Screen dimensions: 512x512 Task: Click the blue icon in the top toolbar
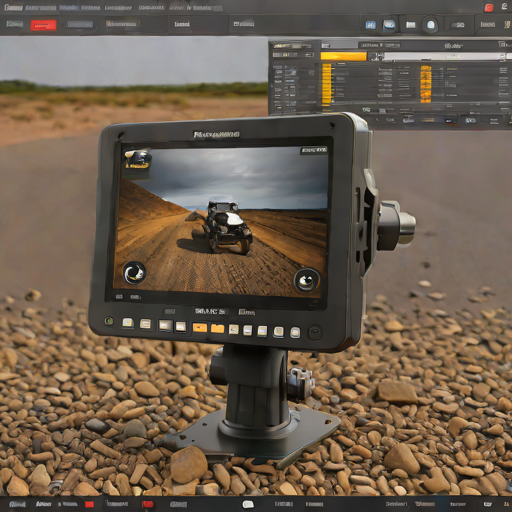pyautogui.click(x=370, y=25)
